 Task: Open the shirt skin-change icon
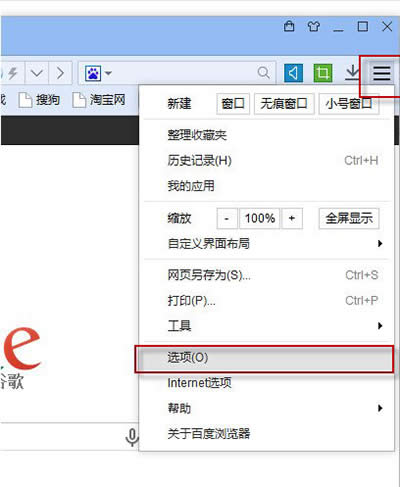pos(313,26)
